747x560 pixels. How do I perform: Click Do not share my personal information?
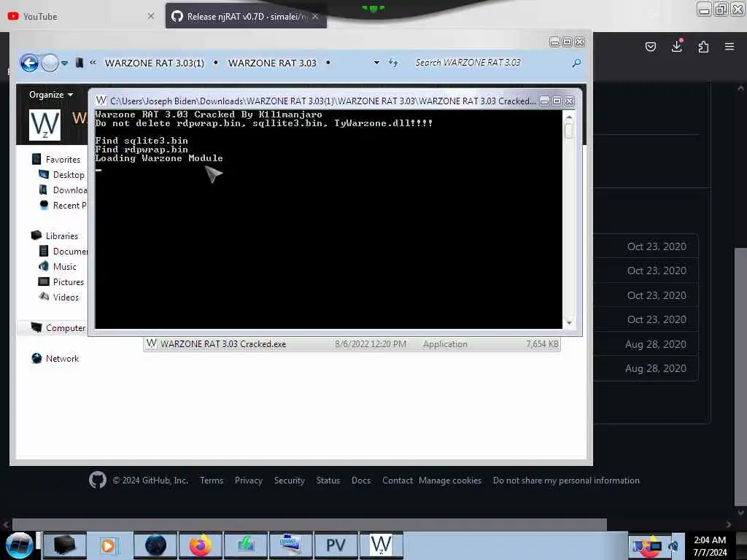pos(566,480)
